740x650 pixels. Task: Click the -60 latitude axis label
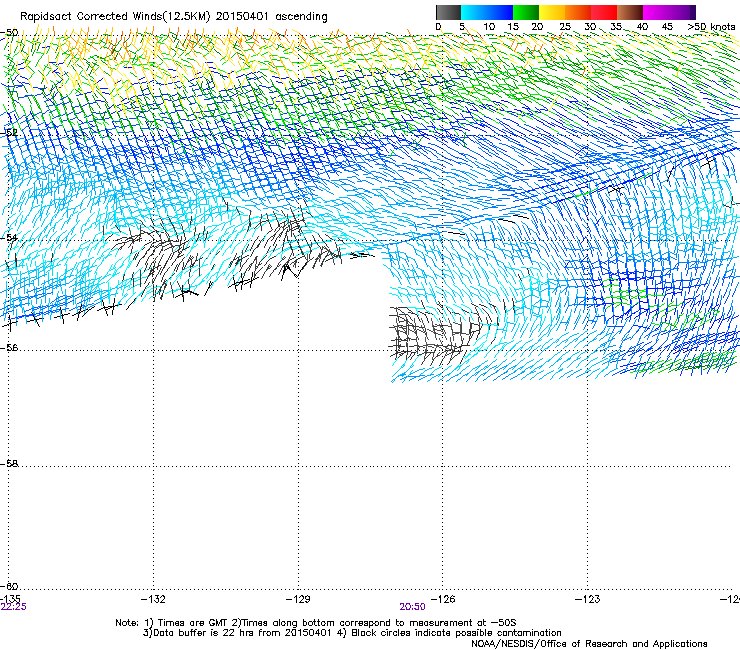(x=9, y=586)
